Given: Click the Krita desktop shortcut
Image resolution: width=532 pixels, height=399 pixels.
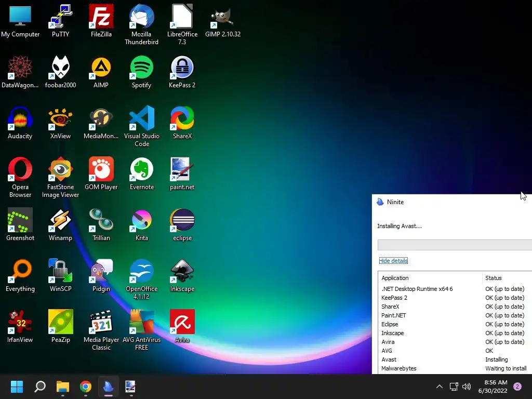Looking at the screenshot, I should point(141,224).
